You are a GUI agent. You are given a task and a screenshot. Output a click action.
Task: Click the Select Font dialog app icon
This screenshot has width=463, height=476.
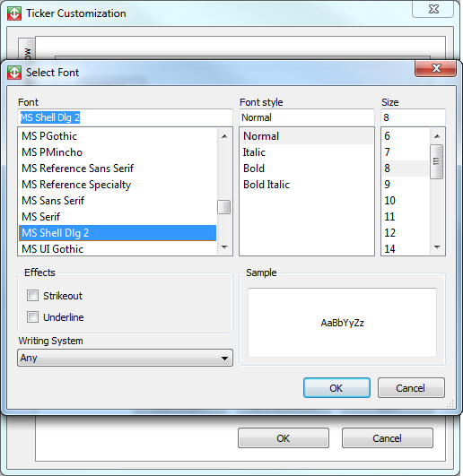click(14, 73)
